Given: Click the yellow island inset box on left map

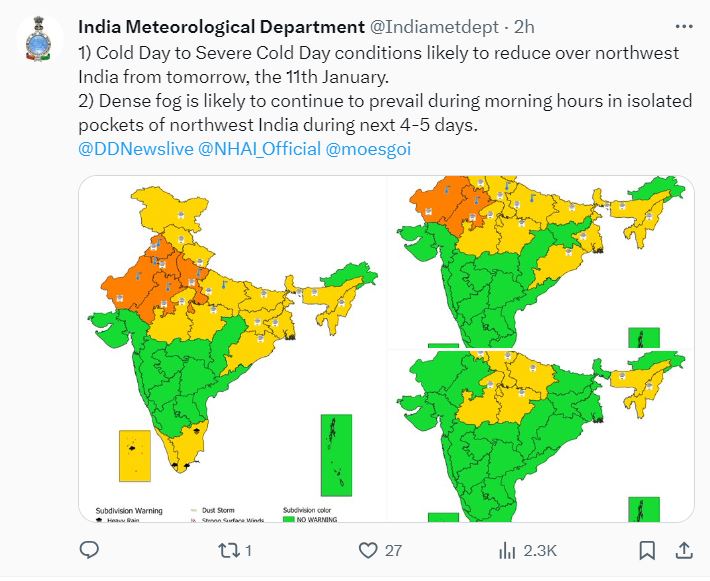Looking at the screenshot, I should pos(134,458).
